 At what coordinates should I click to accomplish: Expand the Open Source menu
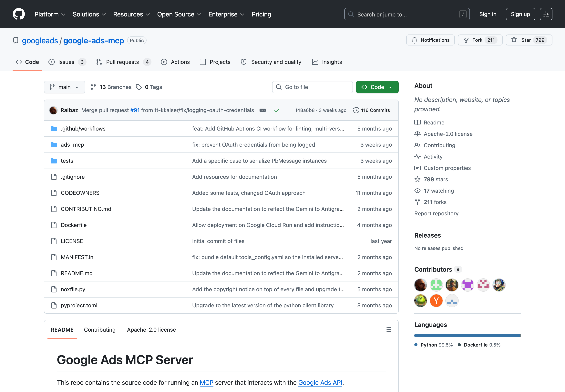point(179,14)
